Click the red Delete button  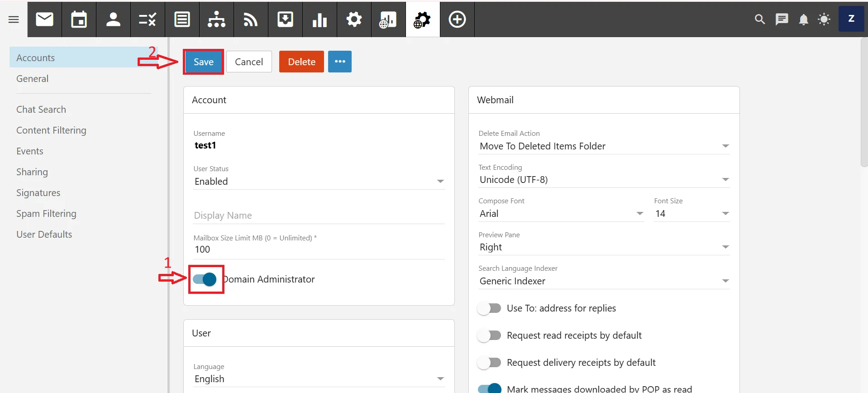click(301, 62)
